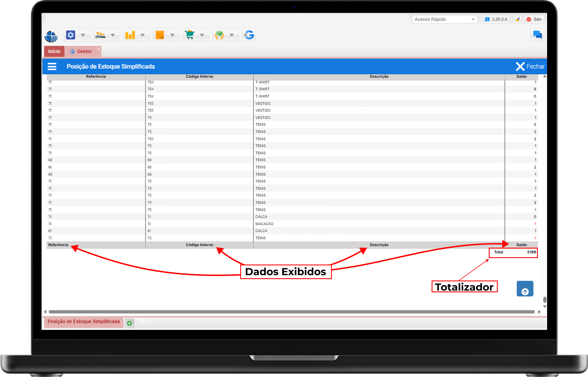588x377 pixels.
Task: Expand the Acesso Rápido dropdown
Action: (x=473, y=19)
